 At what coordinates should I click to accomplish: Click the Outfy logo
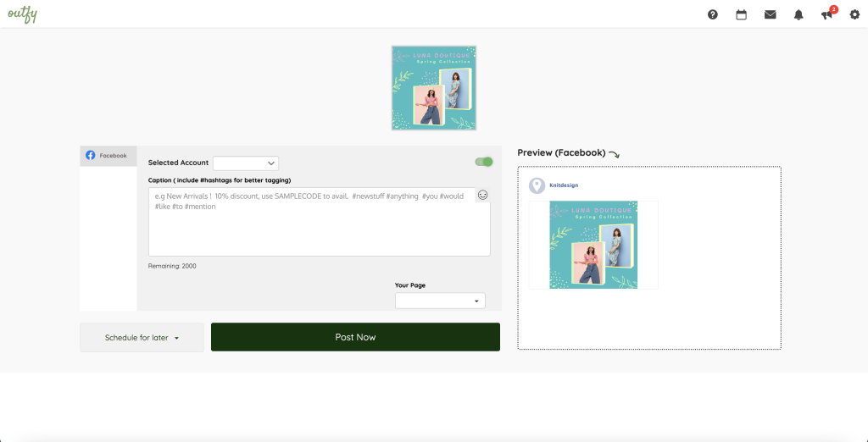[x=22, y=14]
